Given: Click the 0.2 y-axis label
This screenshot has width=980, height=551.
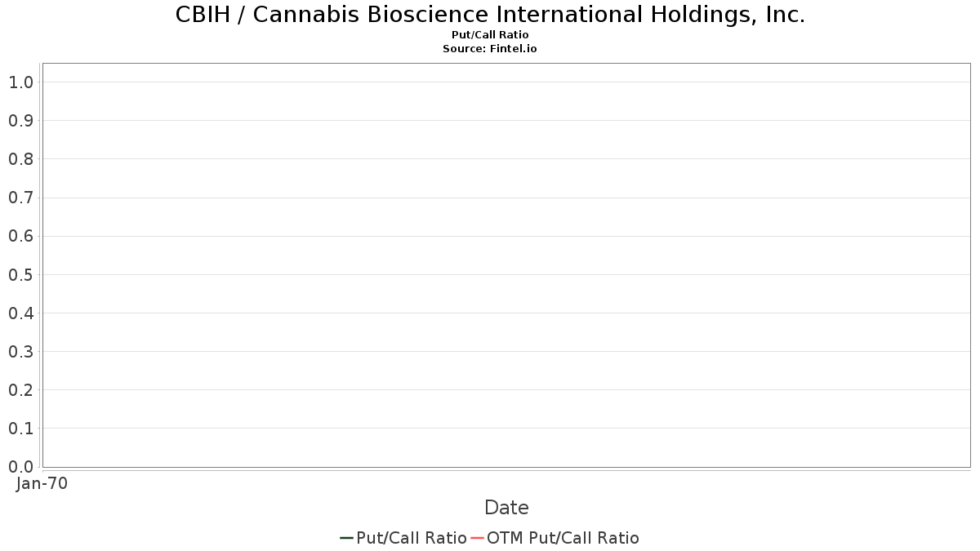Looking at the screenshot, I should point(21,389).
